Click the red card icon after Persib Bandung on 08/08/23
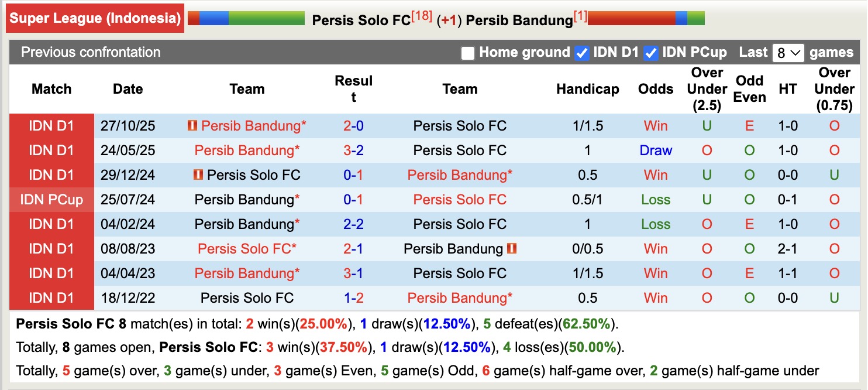This screenshot has width=868, height=390. tap(513, 249)
